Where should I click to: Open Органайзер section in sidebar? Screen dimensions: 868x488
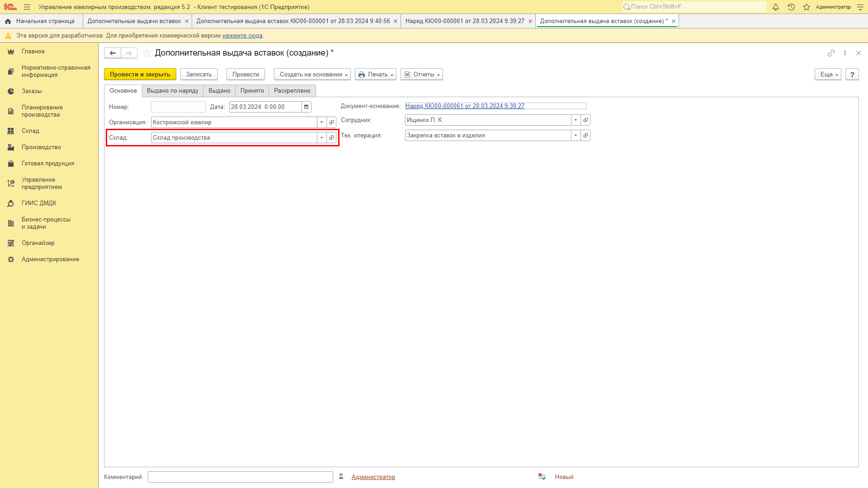click(x=49, y=243)
